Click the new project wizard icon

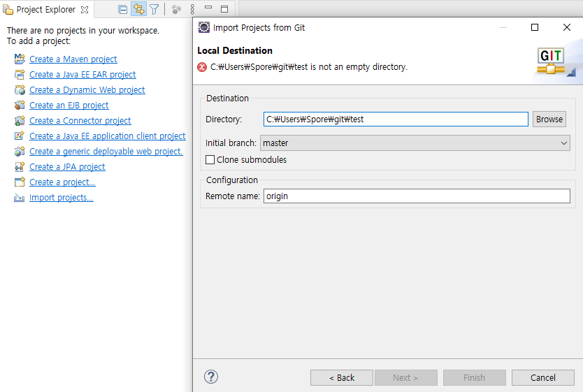(20, 182)
